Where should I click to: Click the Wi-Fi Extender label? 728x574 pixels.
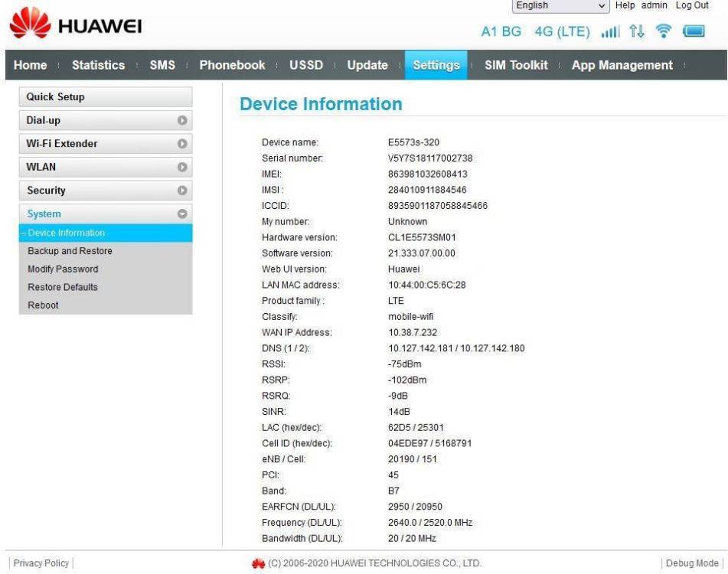point(62,144)
